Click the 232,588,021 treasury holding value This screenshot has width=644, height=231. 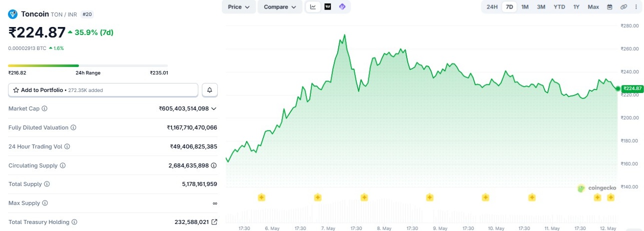191,222
